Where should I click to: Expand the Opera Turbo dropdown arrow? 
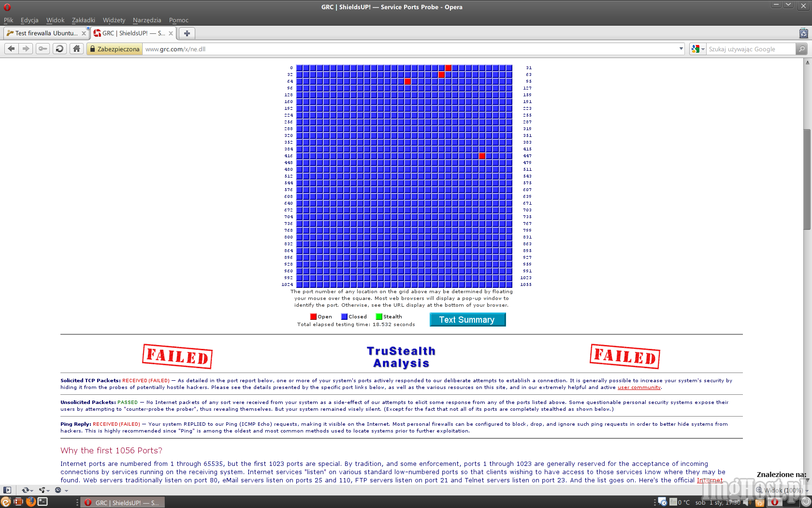tap(66, 491)
